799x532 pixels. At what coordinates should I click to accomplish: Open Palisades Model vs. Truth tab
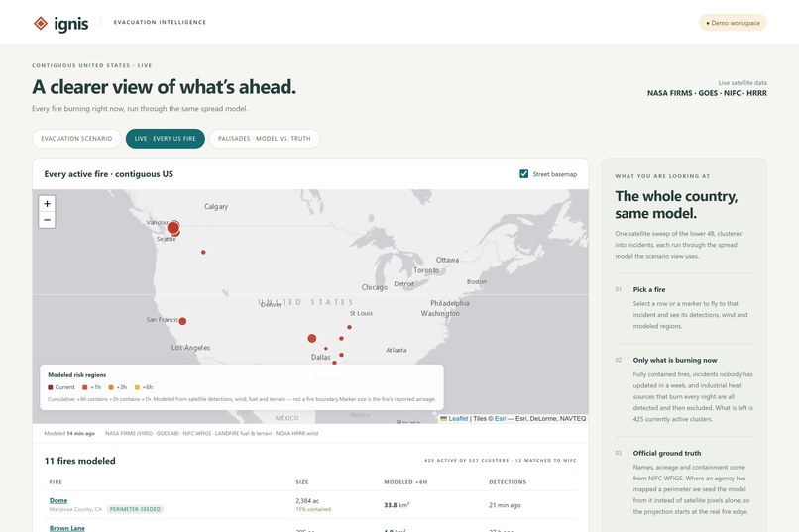coord(265,139)
